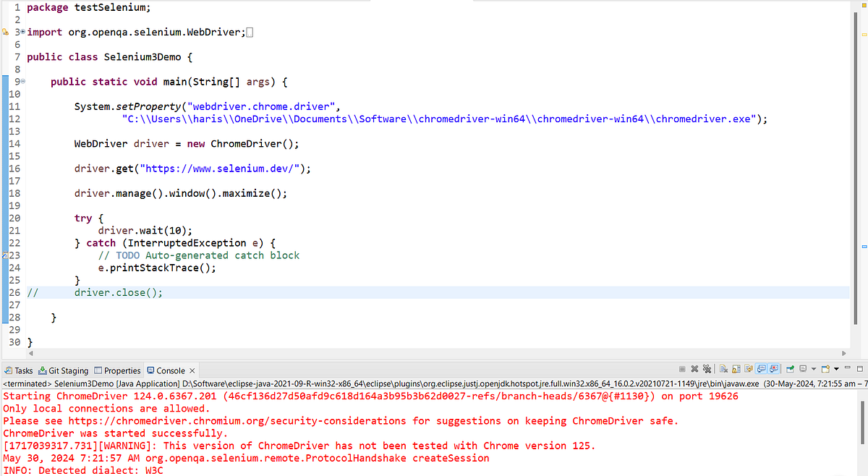Open the Open Console dropdown arrow
Image resolution: width=868 pixels, height=476 pixels.
tap(836, 370)
